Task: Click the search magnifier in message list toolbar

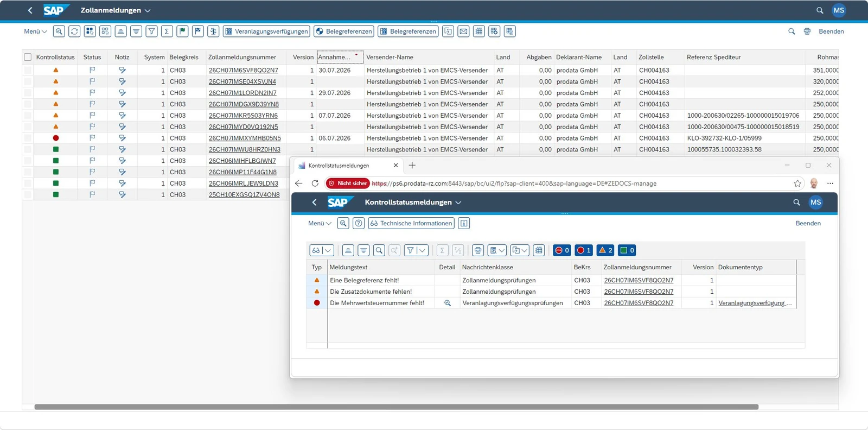Action: tap(379, 250)
